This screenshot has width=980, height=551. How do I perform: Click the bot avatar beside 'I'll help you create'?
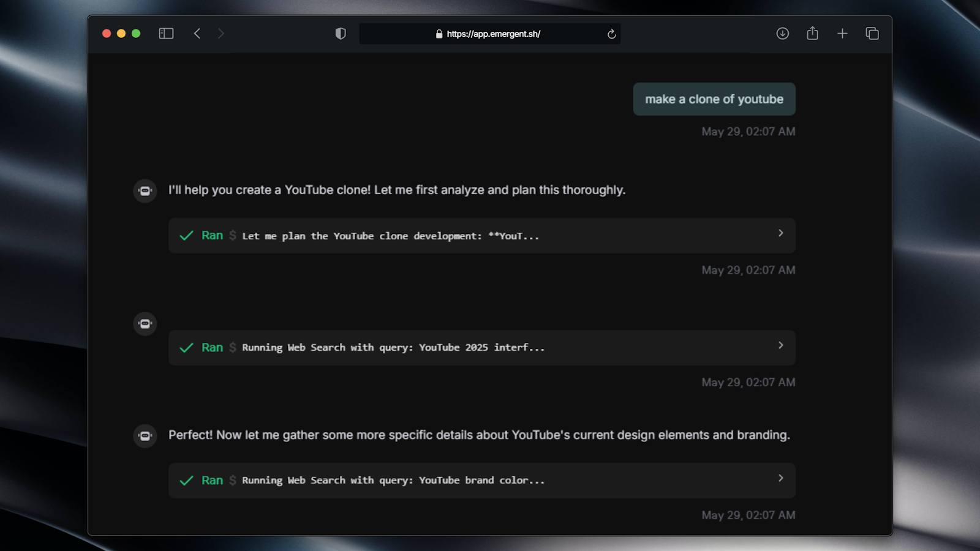click(x=145, y=191)
